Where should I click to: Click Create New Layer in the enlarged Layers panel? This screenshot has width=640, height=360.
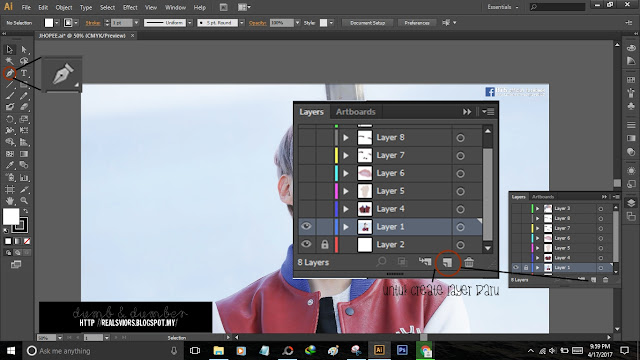point(447,262)
